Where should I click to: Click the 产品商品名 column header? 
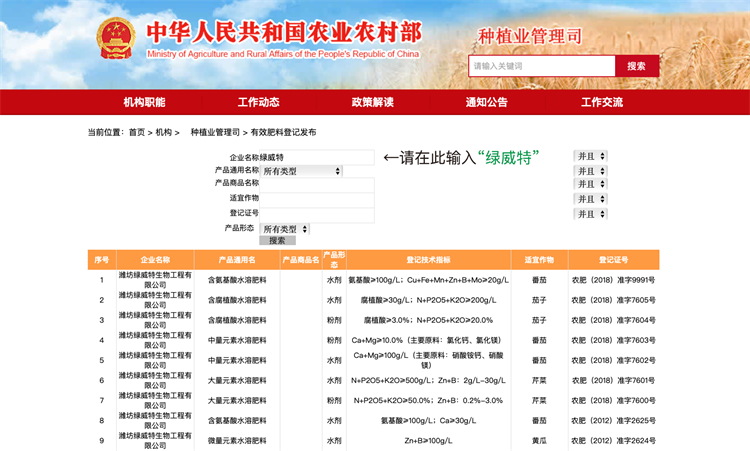(x=301, y=260)
